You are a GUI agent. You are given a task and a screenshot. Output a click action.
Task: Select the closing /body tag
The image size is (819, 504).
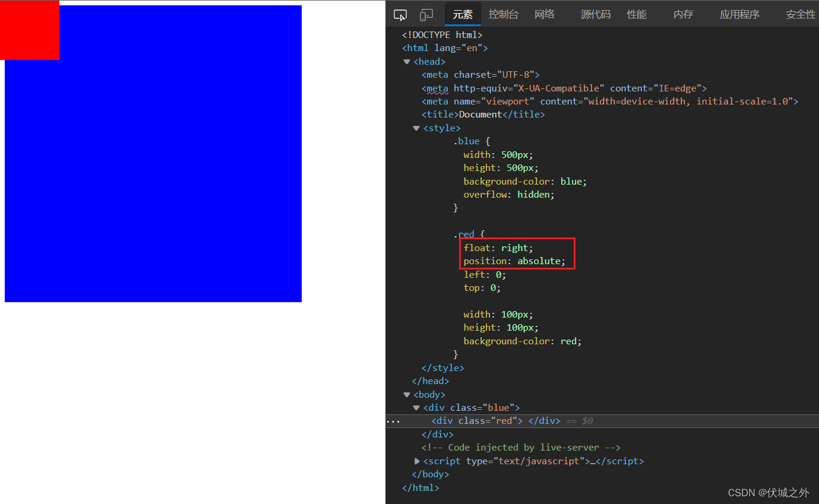(431, 474)
